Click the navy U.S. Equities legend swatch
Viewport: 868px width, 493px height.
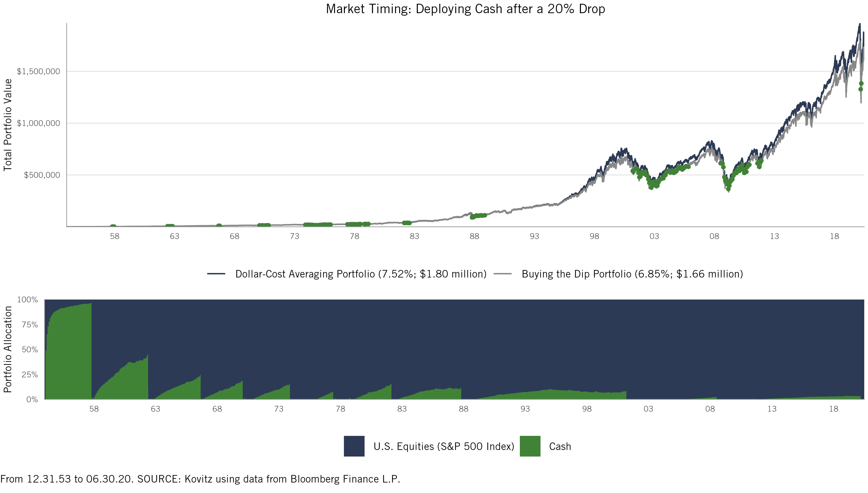tap(354, 446)
